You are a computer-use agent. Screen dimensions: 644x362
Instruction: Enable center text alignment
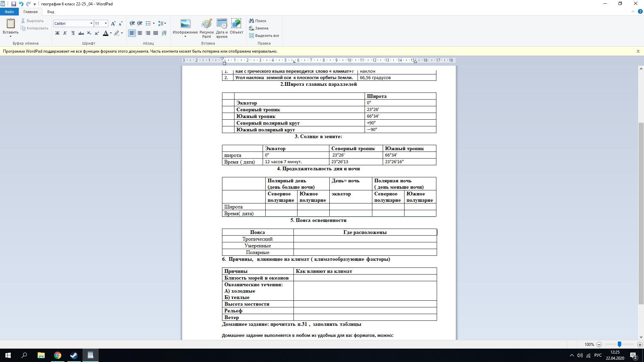(x=140, y=33)
